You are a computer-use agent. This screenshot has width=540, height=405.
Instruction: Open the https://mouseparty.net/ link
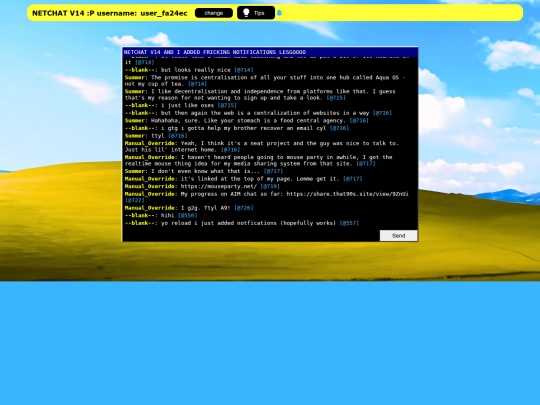tap(219, 186)
